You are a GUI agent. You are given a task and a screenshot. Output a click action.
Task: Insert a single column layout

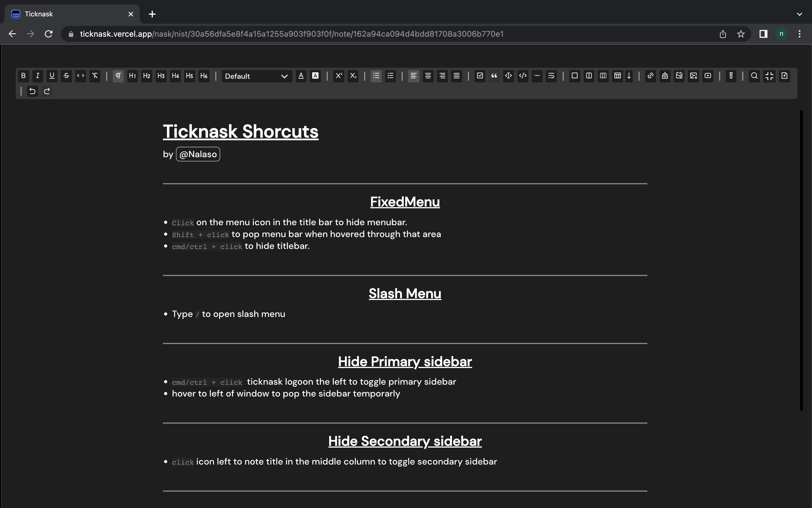pos(575,76)
